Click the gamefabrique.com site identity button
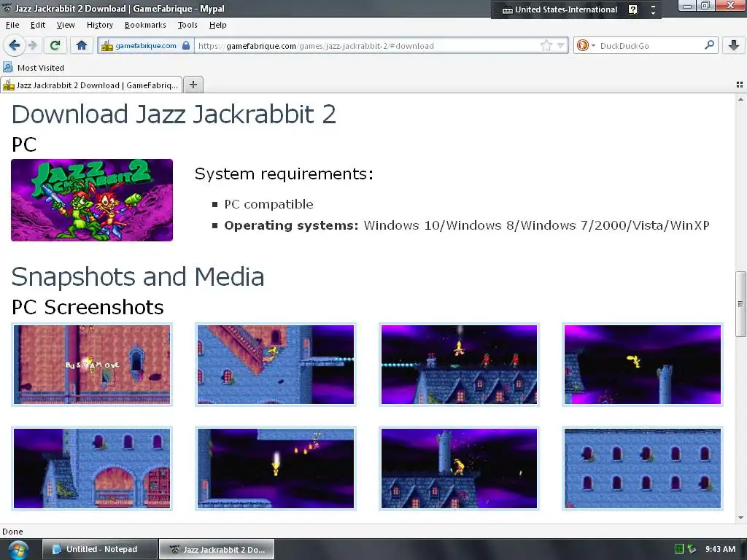747x560 pixels. point(145,46)
